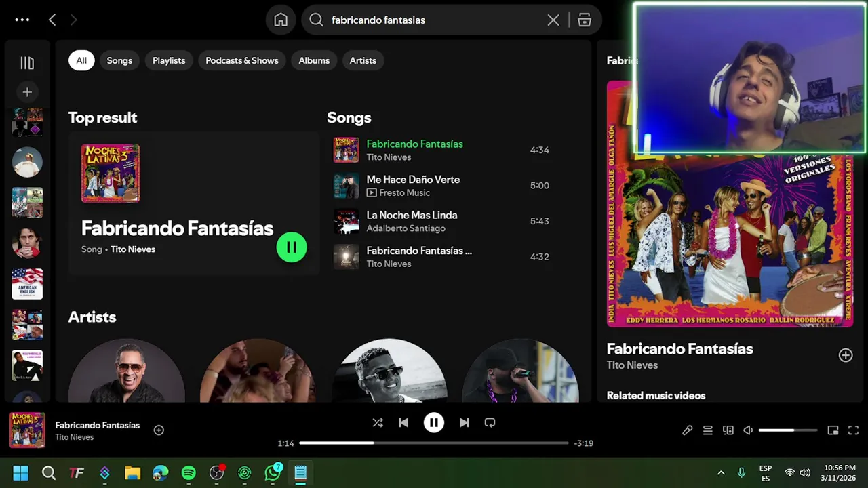868x488 pixels.
Task: Show hidden tray icons chevron
Action: click(x=721, y=472)
